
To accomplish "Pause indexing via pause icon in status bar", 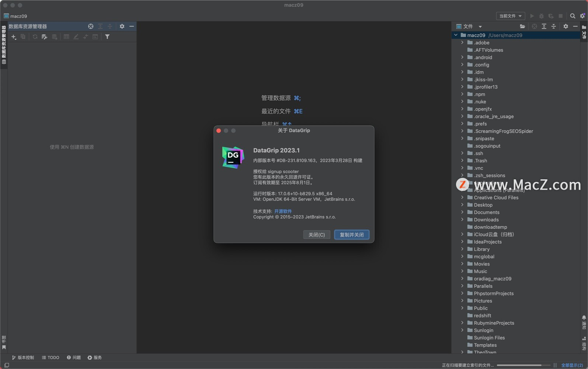I will pos(555,365).
